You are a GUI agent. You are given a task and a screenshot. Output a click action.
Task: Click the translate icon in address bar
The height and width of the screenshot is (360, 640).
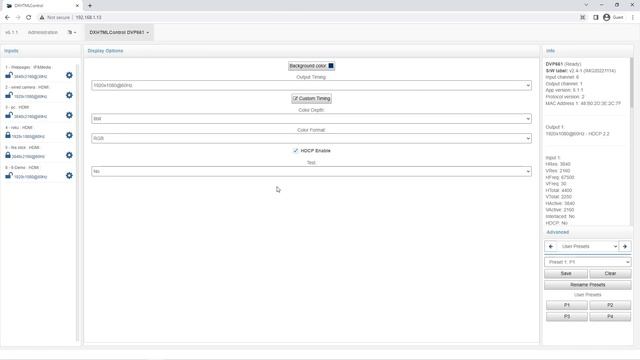pos(582,17)
